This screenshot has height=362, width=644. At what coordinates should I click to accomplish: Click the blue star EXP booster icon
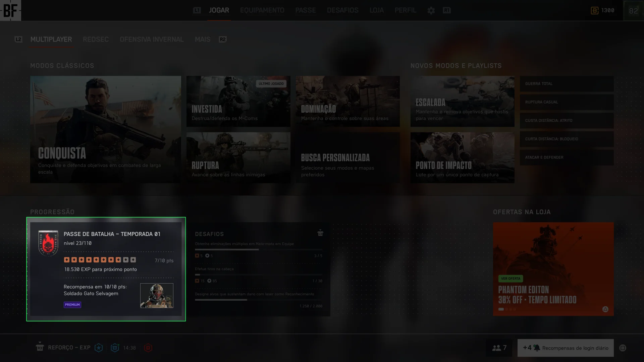[x=99, y=348]
